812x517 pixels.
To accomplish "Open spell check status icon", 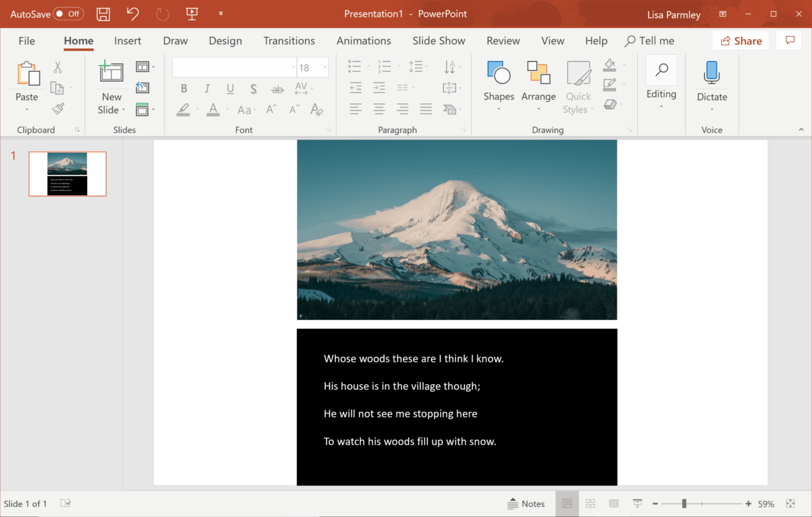I will pos(66,503).
